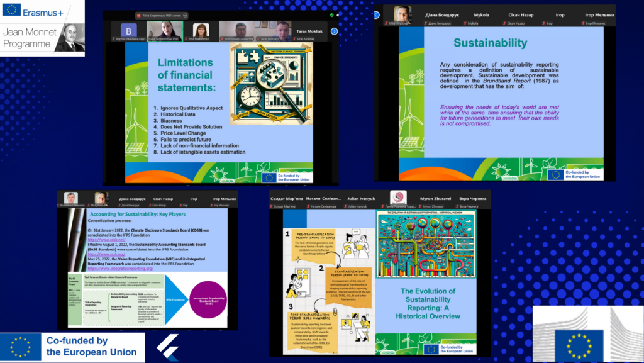Click EU flag next to Erasmus+ logo
Screen dimensions: 644x363
pos(11,9)
